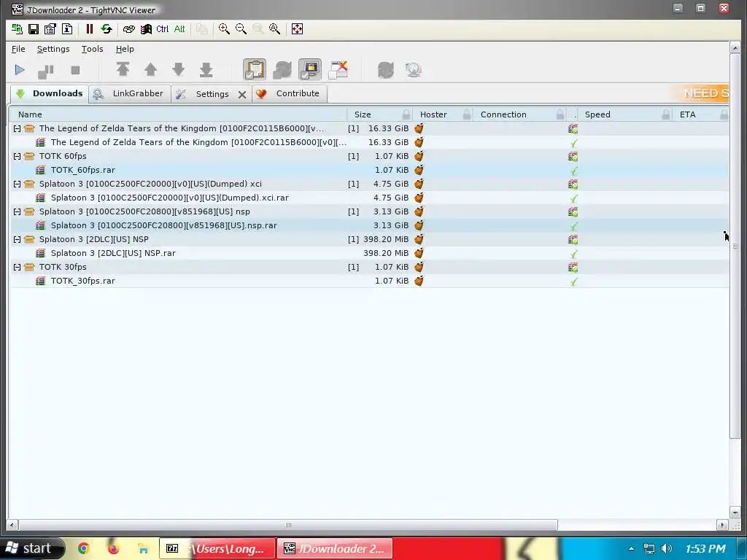Screen dimensions: 747x560
Task: Request TightVNC screen refresh
Action: click(107, 29)
